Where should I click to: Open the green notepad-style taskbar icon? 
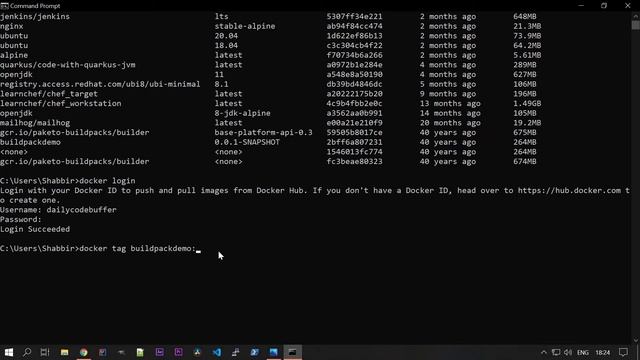[140, 352]
